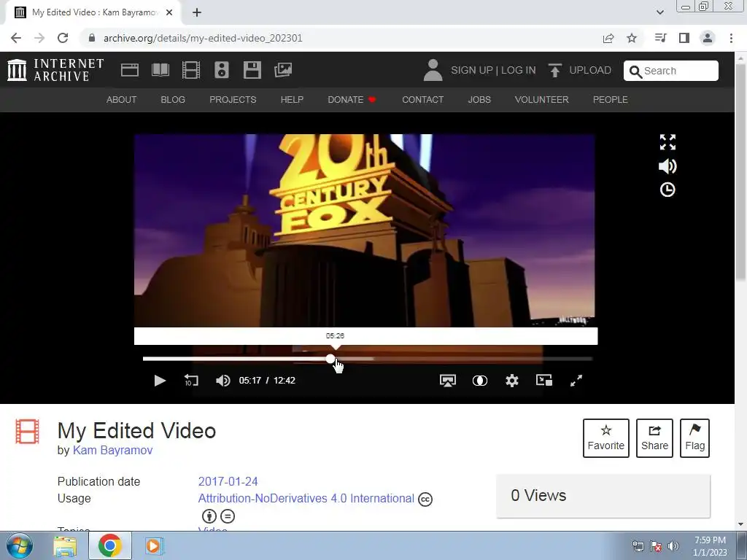The image size is (747, 560).
Task: Click the UPLOAD button
Action: tap(580, 70)
